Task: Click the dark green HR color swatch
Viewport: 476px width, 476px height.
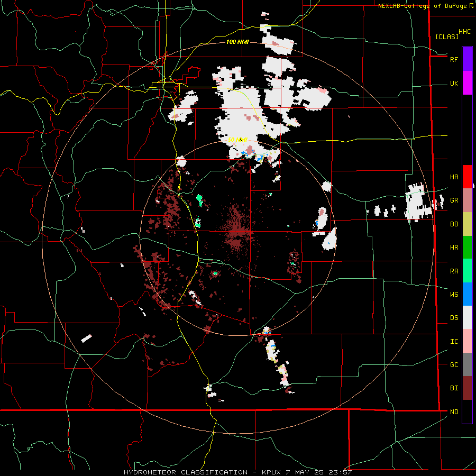Action: tap(467, 248)
